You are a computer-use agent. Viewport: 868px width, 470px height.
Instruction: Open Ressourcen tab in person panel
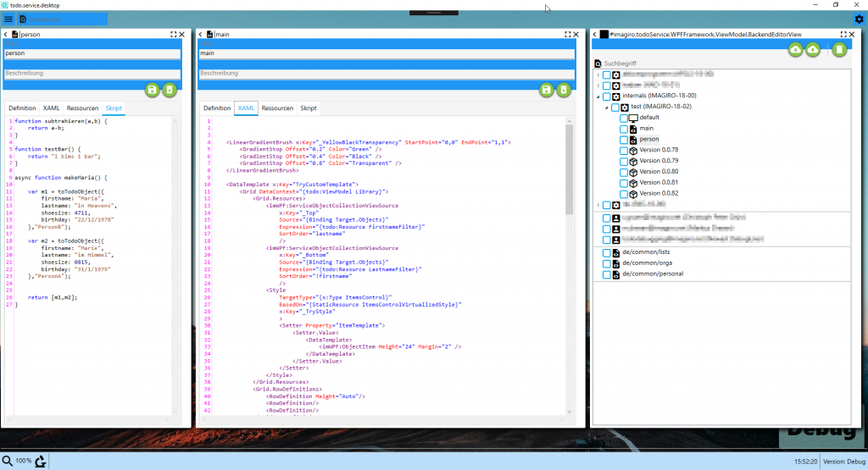[82, 108]
